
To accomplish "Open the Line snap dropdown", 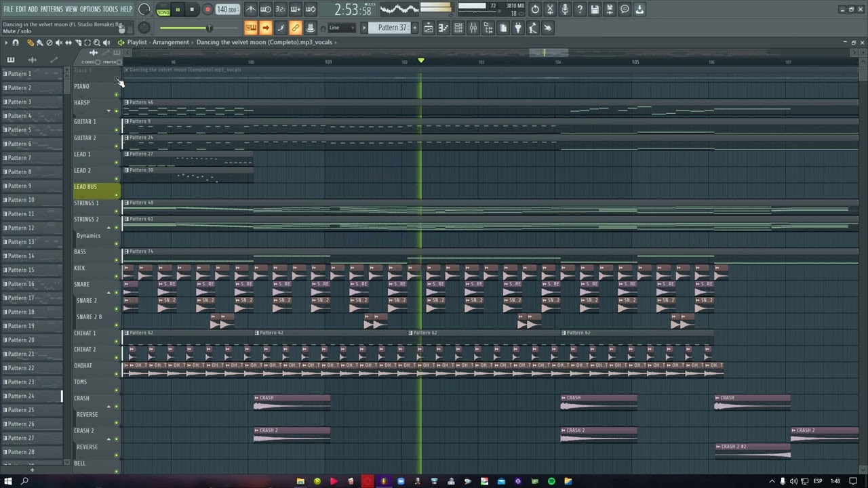I will coord(342,28).
